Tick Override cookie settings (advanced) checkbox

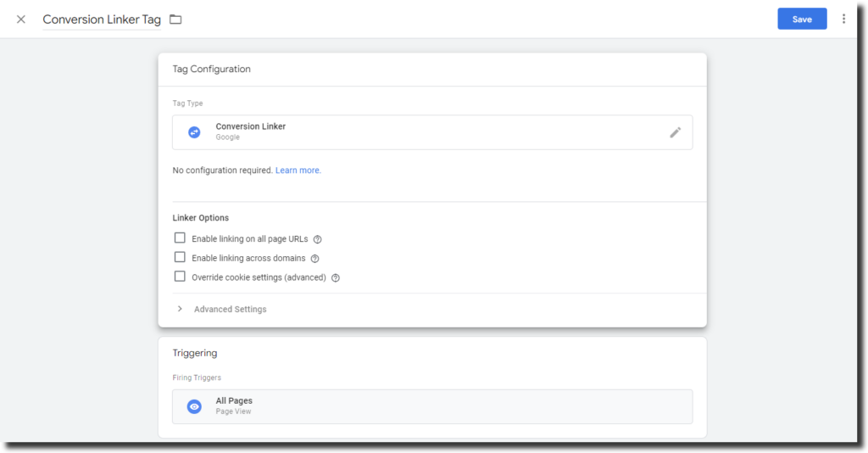pos(180,277)
